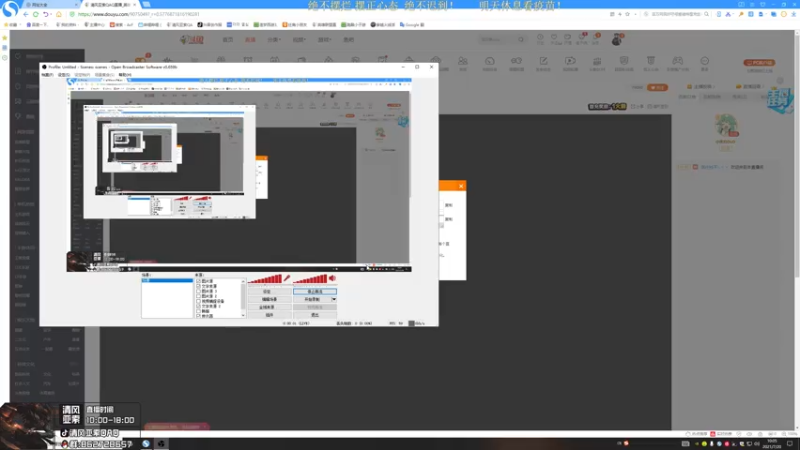Image resolution: width=800 pixels, height=450 pixels.
Task: Open the clock history icon in the Douyu header
Action: tap(540, 38)
